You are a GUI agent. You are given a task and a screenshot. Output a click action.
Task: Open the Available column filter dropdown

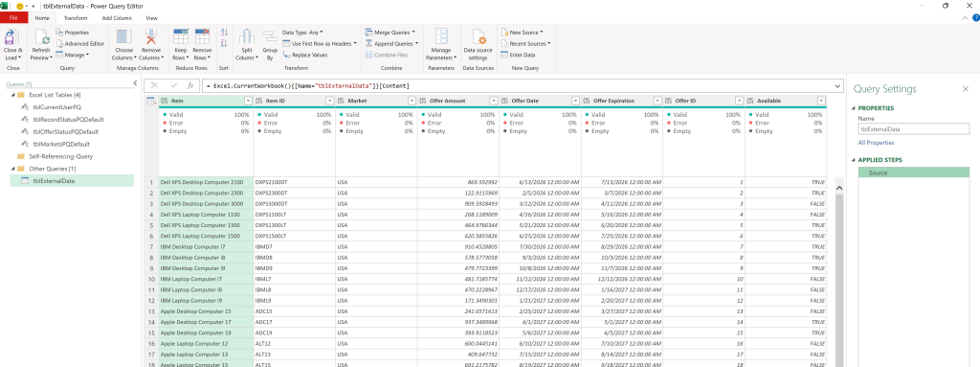click(x=821, y=101)
